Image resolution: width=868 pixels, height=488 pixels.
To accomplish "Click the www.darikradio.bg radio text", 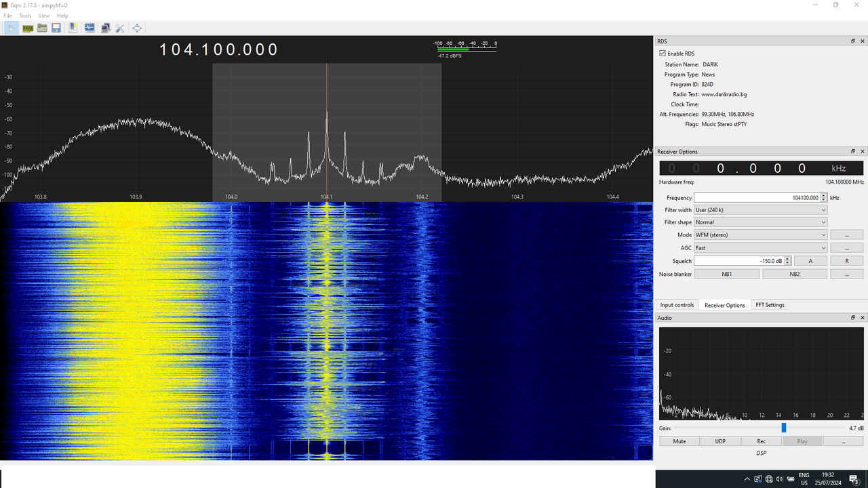I will pos(724,94).
